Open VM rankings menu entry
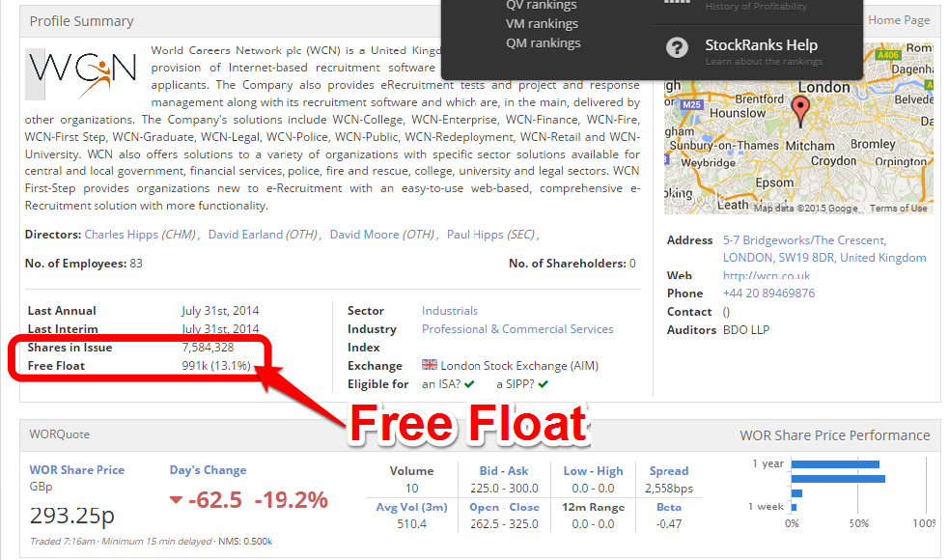The width and height of the screenshot is (949, 560). (542, 23)
